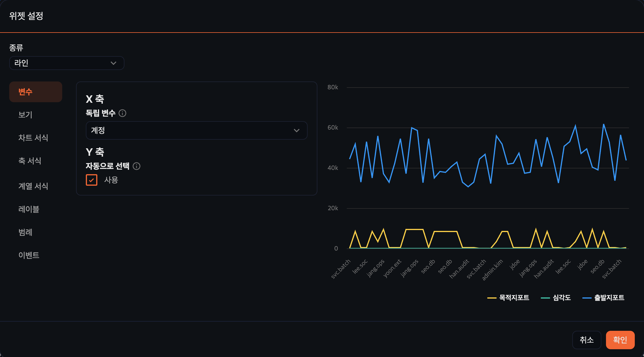Open the 종류 dropdown set to 라인
The width and height of the screenshot is (644, 357).
coord(67,63)
